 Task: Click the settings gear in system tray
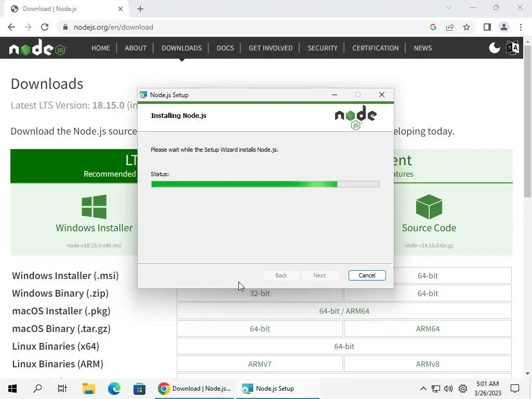(463, 389)
